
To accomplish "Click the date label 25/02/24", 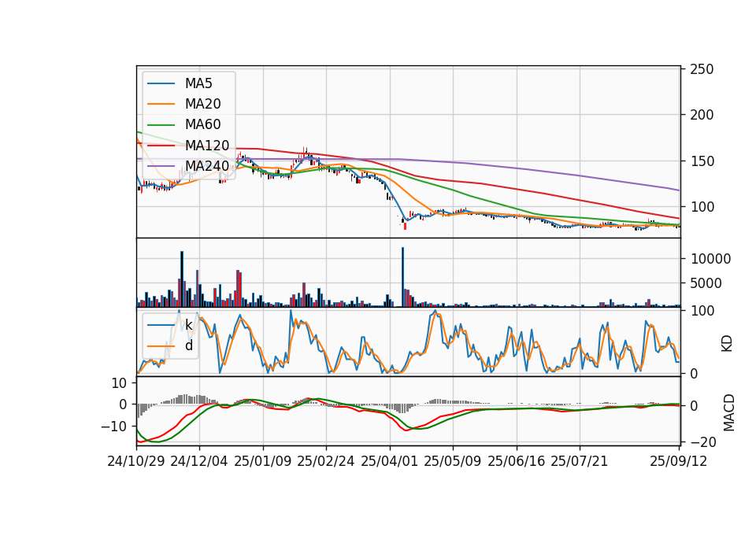I will click(326, 461).
